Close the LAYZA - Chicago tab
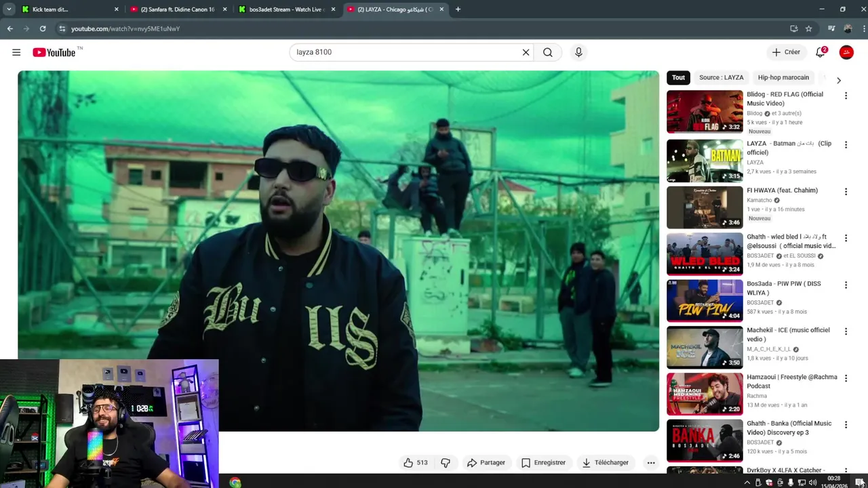Image resolution: width=868 pixels, height=488 pixels. [x=441, y=9]
